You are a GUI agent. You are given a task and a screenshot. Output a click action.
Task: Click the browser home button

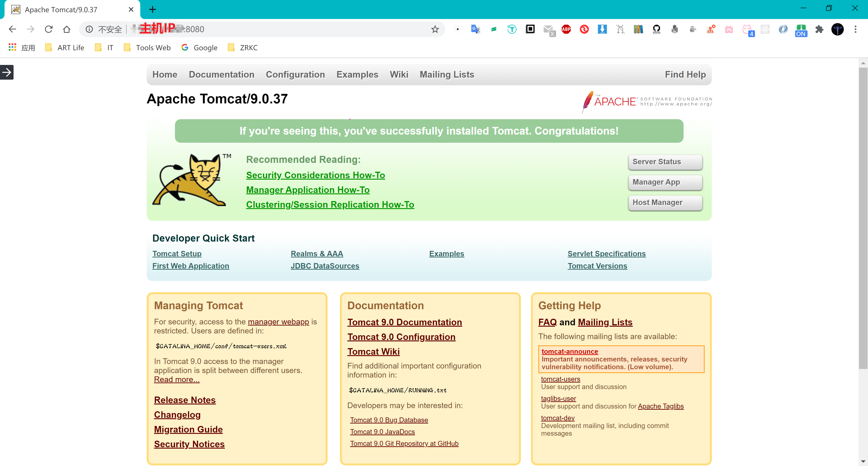click(x=67, y=29)
